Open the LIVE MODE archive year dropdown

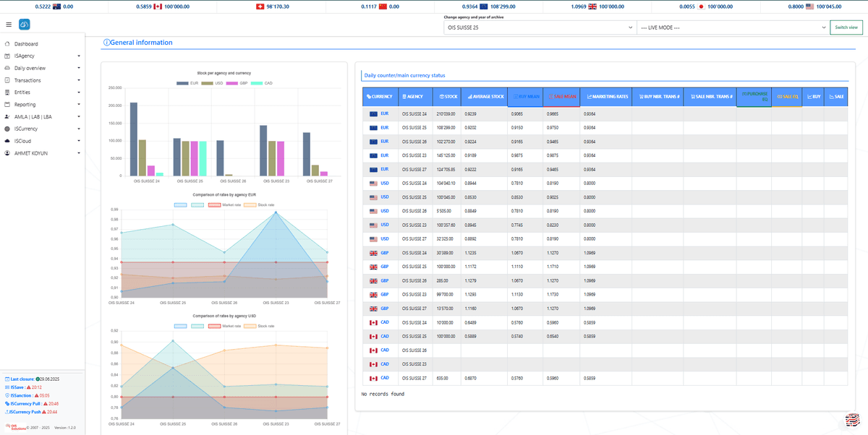pyautogui.click(x=732, y=27)
